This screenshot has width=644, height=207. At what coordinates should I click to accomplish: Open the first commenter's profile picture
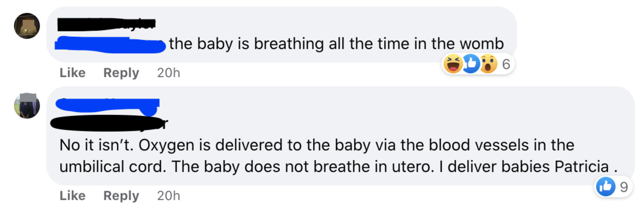[27, 26]
